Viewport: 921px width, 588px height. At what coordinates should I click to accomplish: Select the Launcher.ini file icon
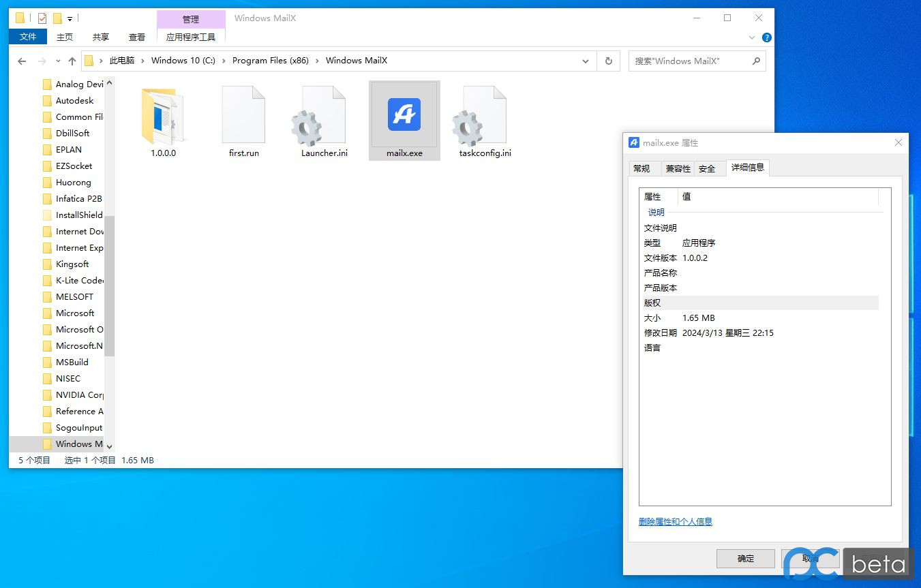pos(324,115)
